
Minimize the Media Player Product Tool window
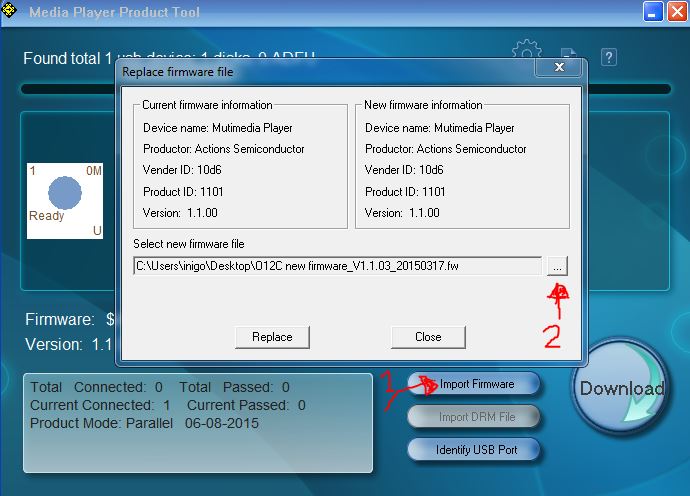pyautogui.click(x=653, y=12)
